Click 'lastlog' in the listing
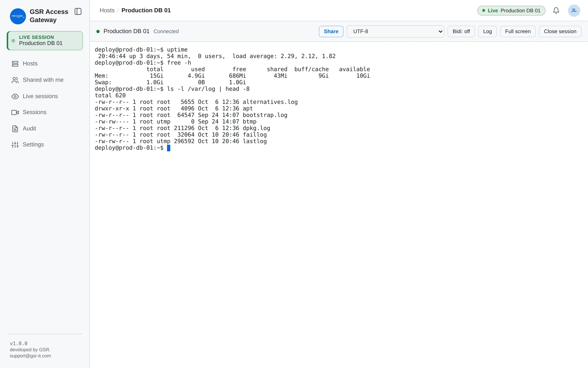588x368 pixels. 255,141
